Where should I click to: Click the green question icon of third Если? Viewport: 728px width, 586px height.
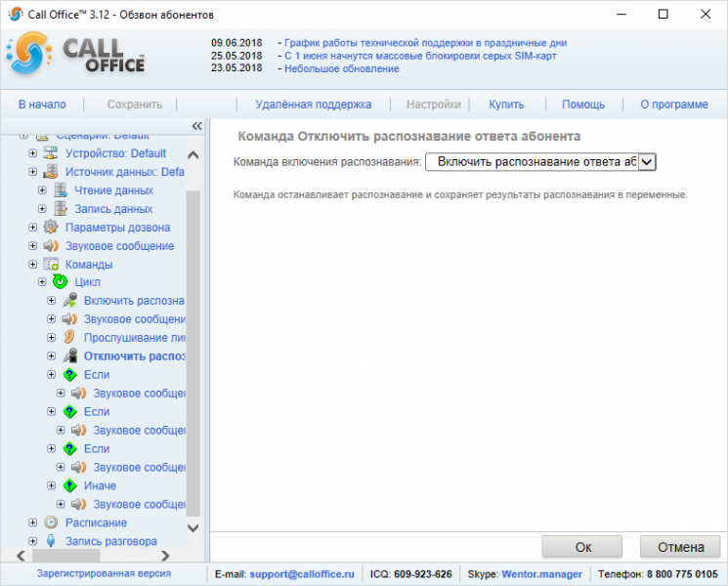pos(69,448)
